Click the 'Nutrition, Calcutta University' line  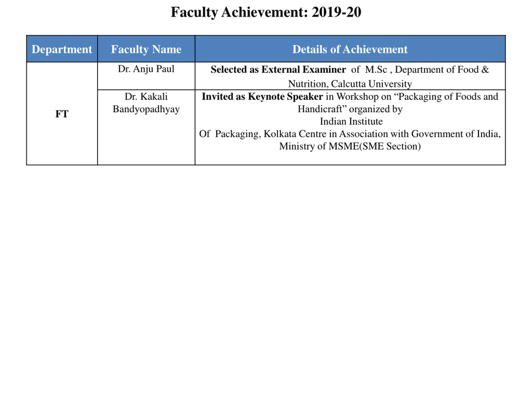click(350, 84)
